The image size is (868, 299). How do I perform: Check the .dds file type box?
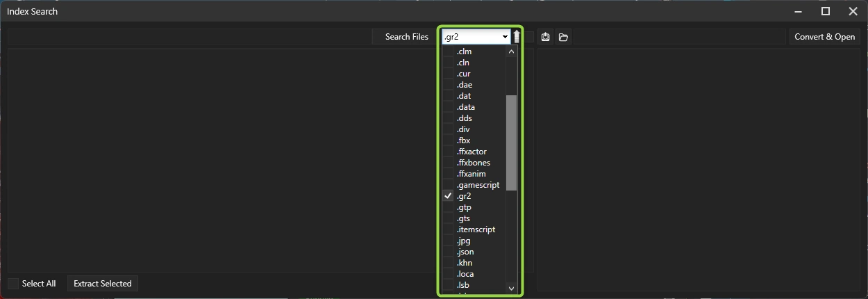pos(448,118)
